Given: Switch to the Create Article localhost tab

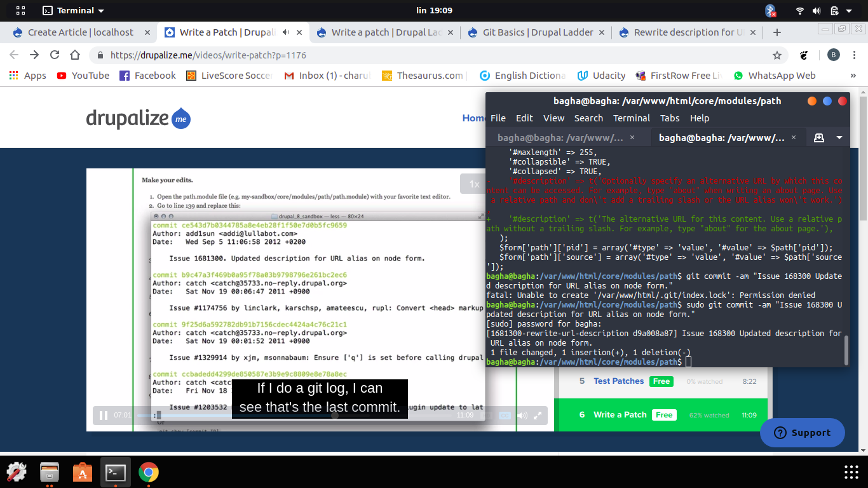Looking at the screenshot, I should tap(79, 32).
